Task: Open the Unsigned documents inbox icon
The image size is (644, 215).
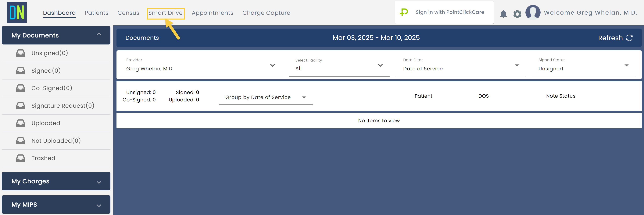Action: (x=20, y=53)
